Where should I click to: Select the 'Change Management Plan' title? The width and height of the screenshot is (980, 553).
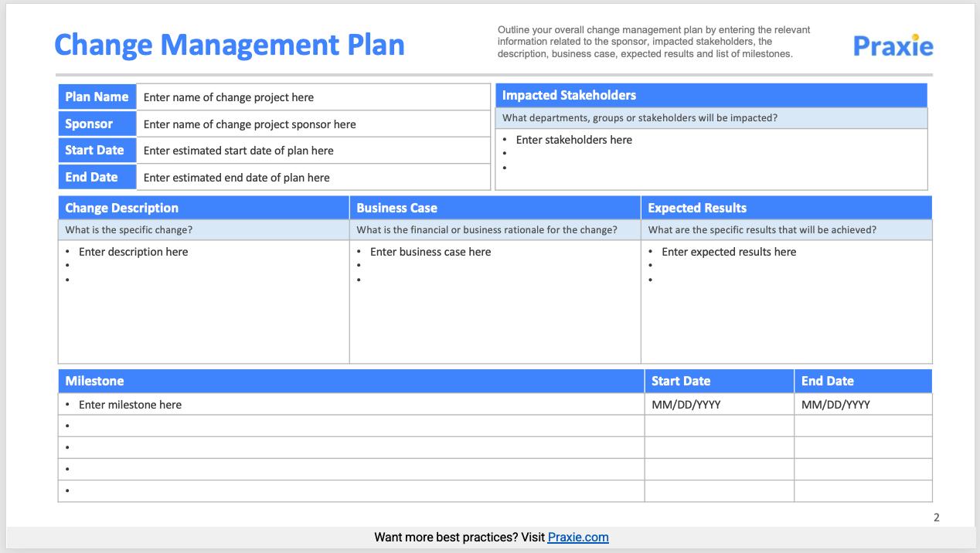[230, 44]
